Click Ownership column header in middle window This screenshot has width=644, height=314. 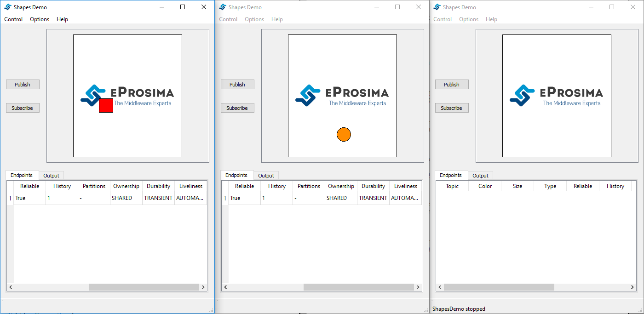341,186
